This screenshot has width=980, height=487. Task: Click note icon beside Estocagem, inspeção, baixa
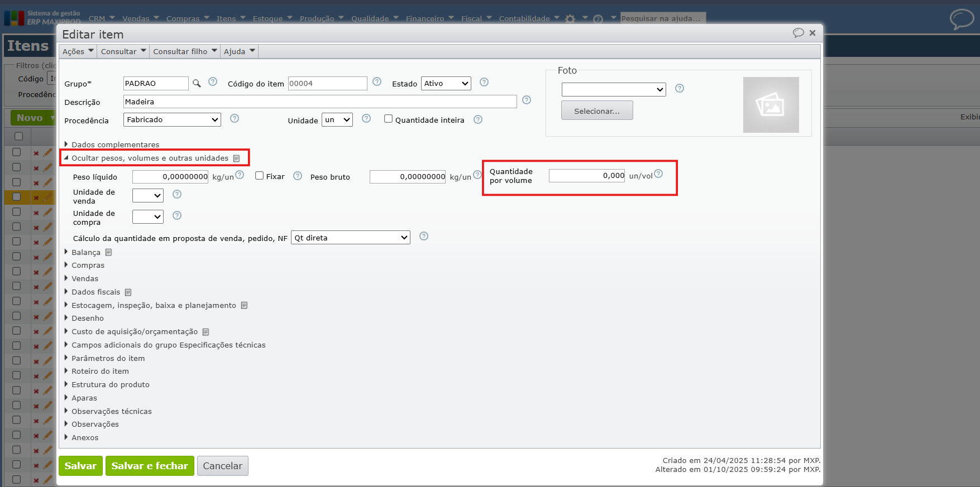pyautogui.click(x=244, y=306)
